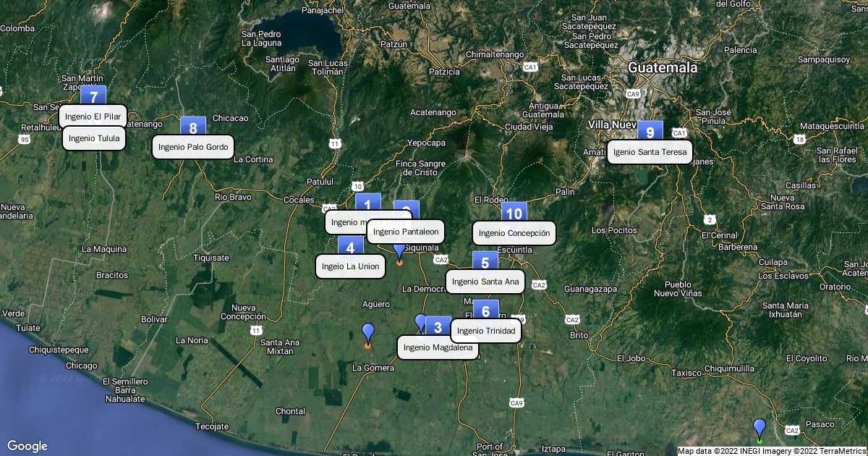The height and width of the screenshot is (456, 868).
Task: Open the Ingenio El Pilar label
Action: coord(93,116)
